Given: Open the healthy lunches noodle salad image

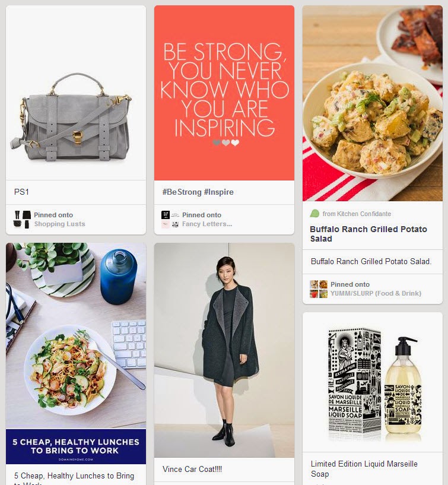Looking at the screenshot, I should point(76,335).
